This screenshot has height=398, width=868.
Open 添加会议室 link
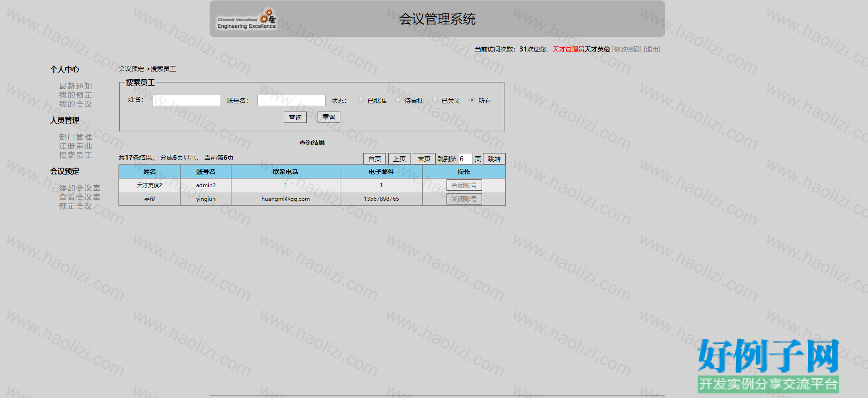(80, 188)
